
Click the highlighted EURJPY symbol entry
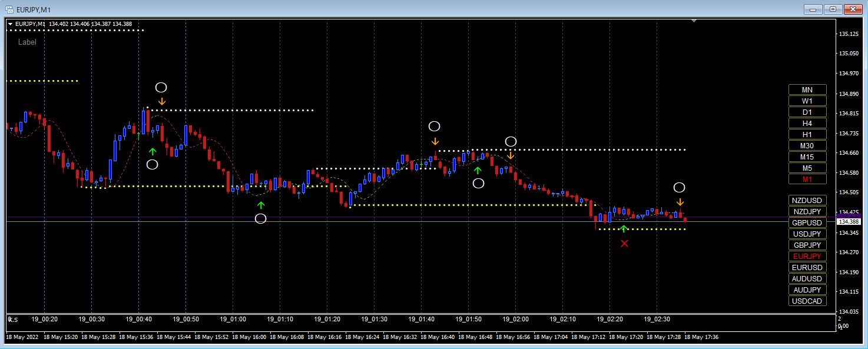pos(807,256)
